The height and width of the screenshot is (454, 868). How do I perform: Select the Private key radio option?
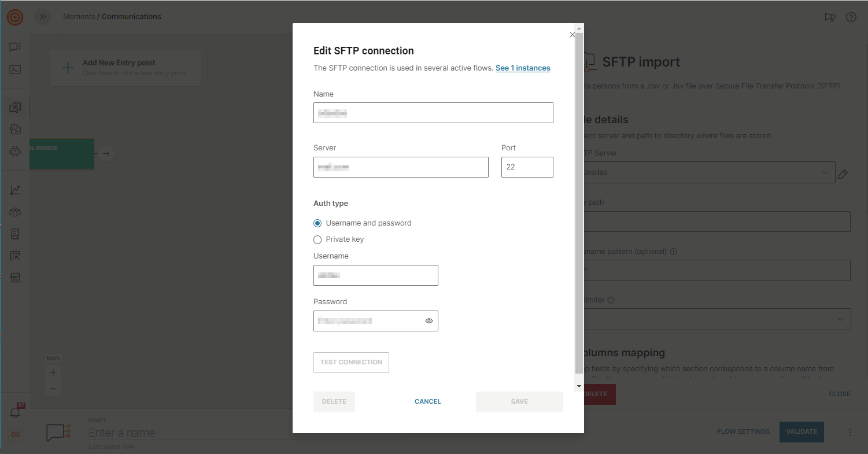317,239
